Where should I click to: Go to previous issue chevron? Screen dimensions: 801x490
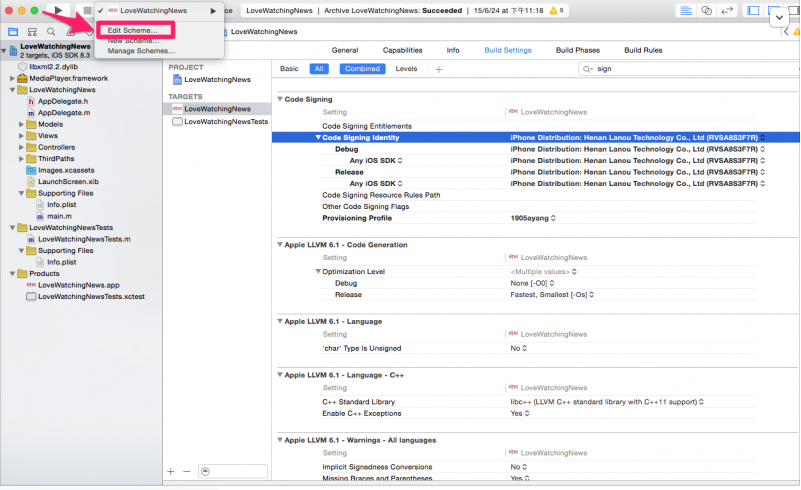pos(786,32)
